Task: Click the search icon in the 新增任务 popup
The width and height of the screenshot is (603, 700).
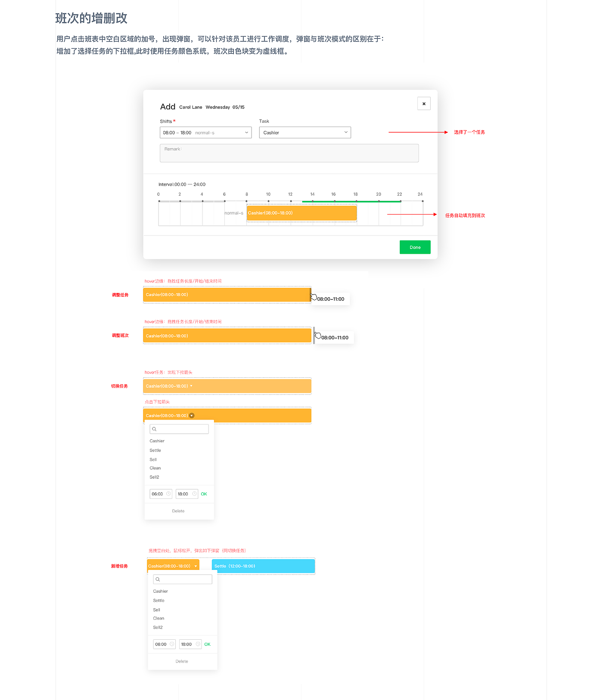Action: 158,579
